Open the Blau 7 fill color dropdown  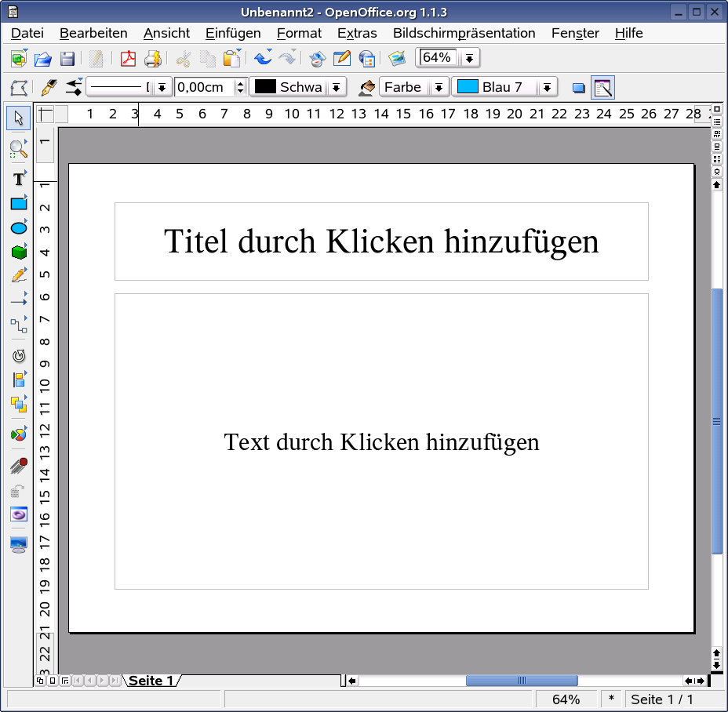[x=547, y=86]
